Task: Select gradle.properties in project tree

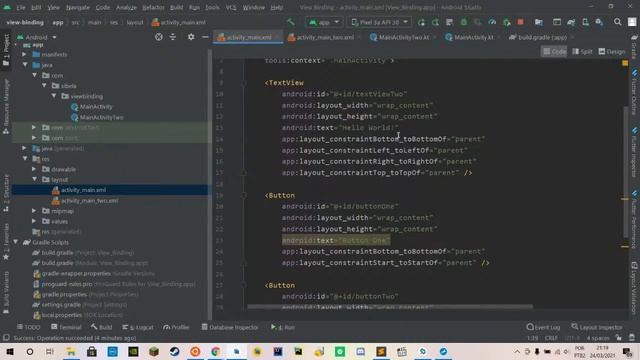Action: coord(64,294)
